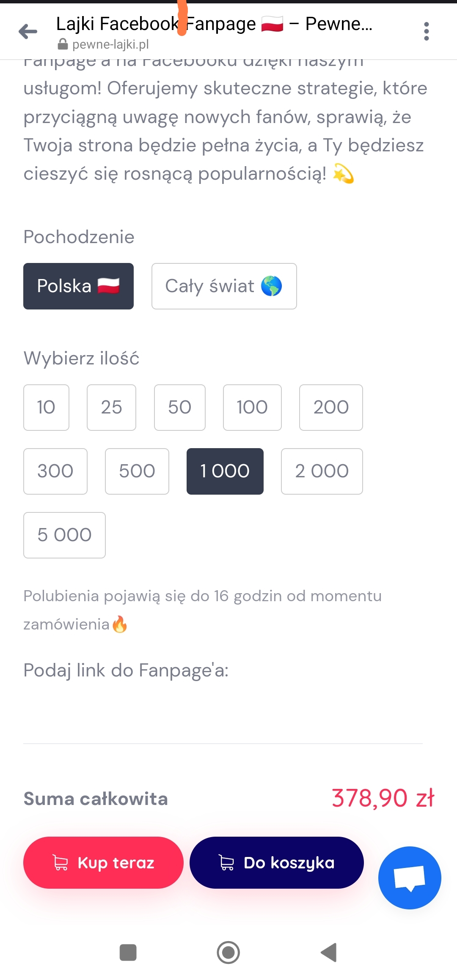Select Cały świat origin option

click(224, 286)
